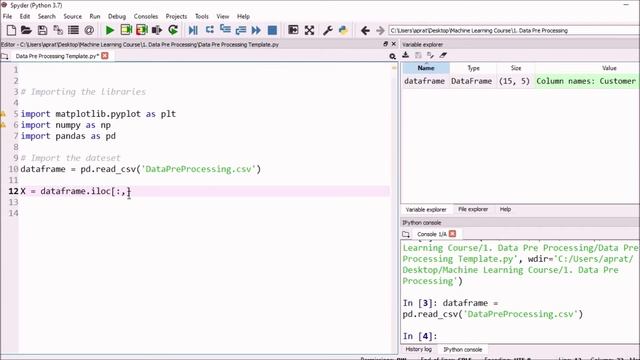The height and width of the screenshot is (360, 640).
Task: Select Console 1/A tab
Action: [x=431, y=234]
